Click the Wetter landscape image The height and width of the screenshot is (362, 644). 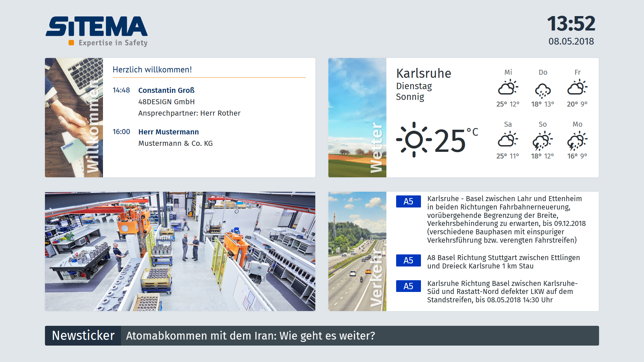point(357,118)
